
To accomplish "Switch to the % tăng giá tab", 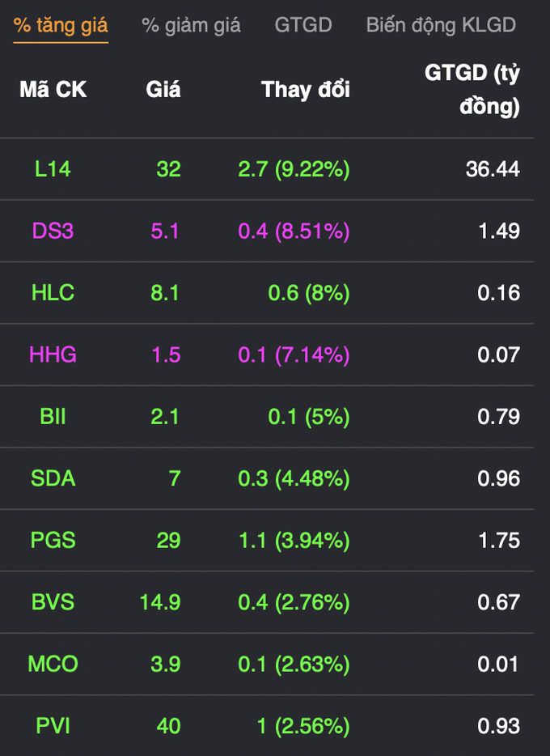I will (61, 25).
